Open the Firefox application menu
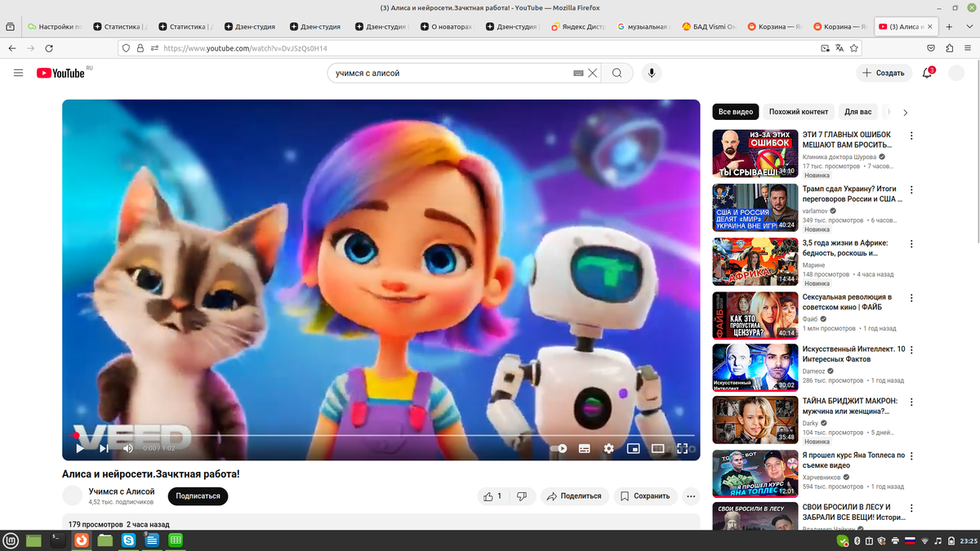Screen dimensions: 980x551 click(x=967, y=48)
